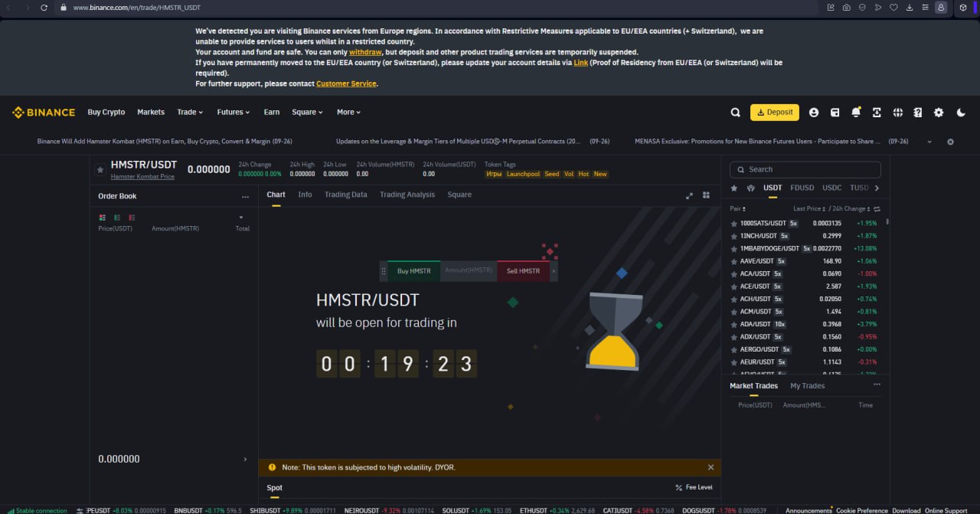This screenshot has width=980, height=514.
Task: Favorite the ACA/USDT pair star
Action: point(734,273)
